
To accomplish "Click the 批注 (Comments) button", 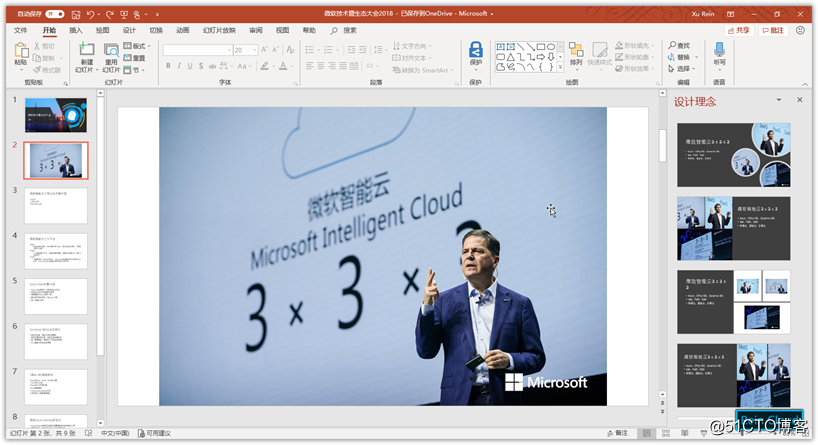I will pyautogui.click(x=773, y=30).
